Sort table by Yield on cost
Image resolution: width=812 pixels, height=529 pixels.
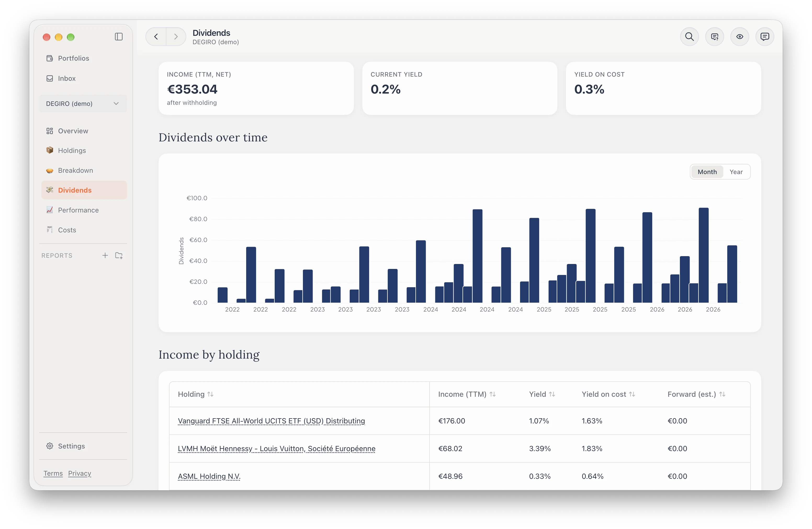coord(608,394)
